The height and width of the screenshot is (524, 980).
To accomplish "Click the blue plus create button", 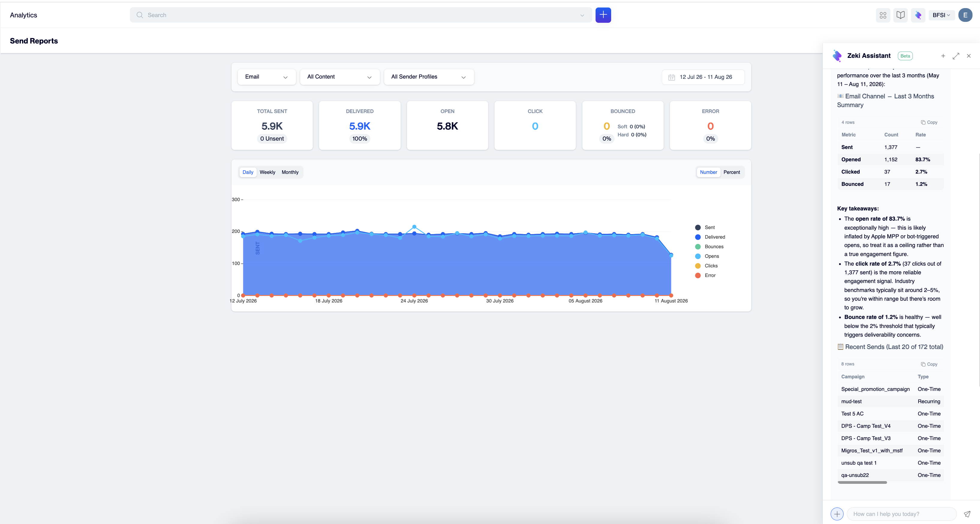I will point(603,15).
